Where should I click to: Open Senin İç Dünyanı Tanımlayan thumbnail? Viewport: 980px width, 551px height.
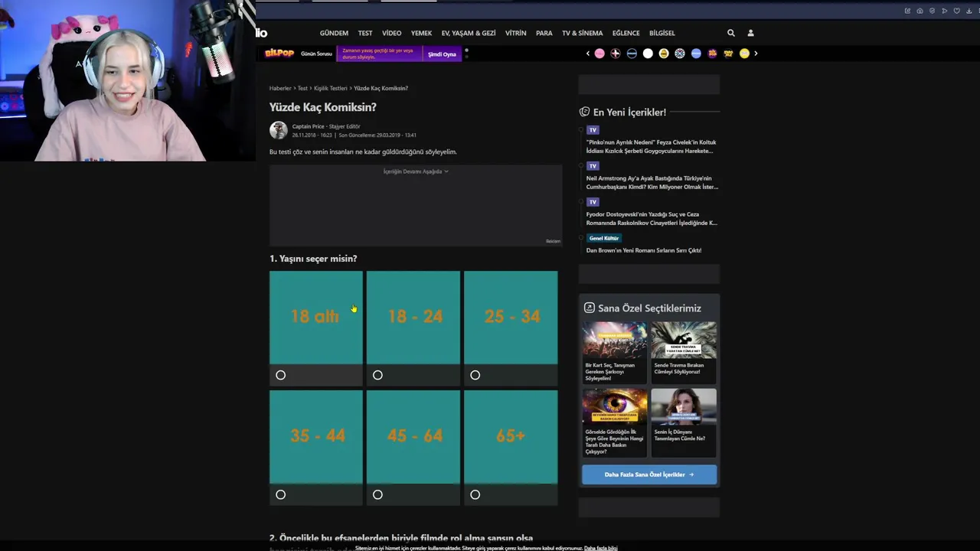[684, 406]
